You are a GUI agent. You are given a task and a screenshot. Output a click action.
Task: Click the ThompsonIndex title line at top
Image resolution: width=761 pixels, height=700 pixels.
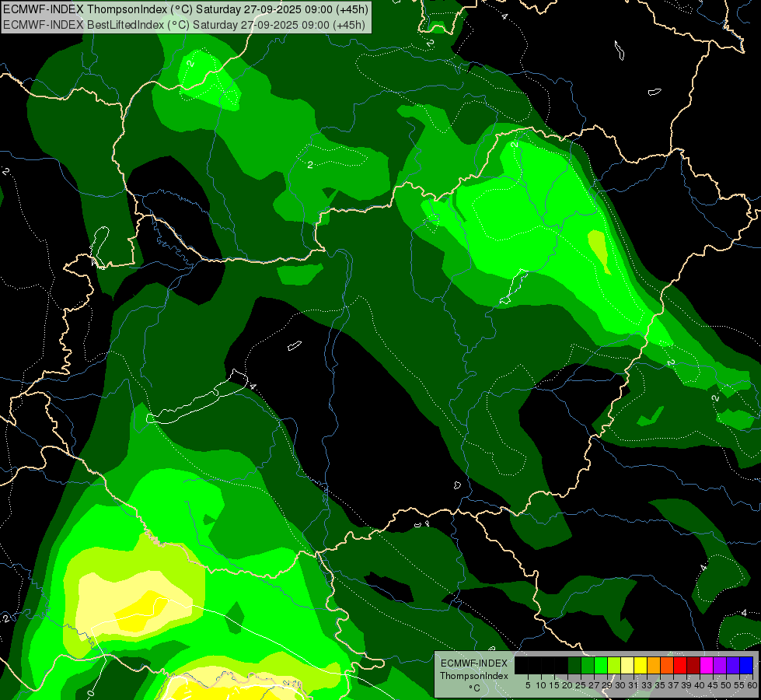186,9
